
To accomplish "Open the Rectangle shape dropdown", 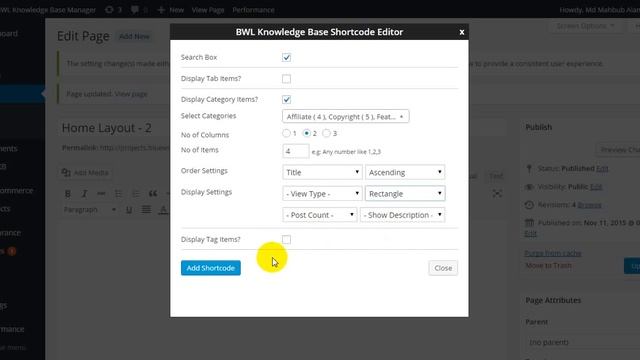I will pos(405,193).
